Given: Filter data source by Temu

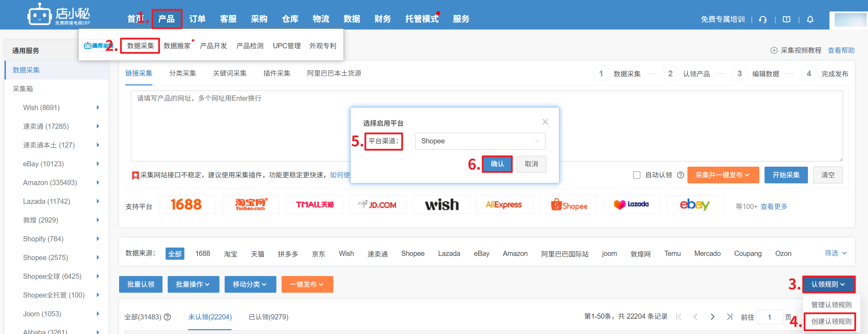Looking at the screenshot, I should coord(673,254).
